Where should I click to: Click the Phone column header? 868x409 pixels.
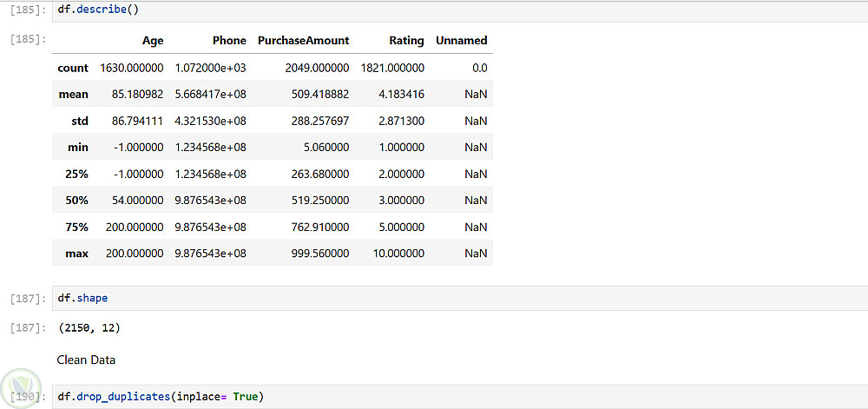click(x=229, y=41)
